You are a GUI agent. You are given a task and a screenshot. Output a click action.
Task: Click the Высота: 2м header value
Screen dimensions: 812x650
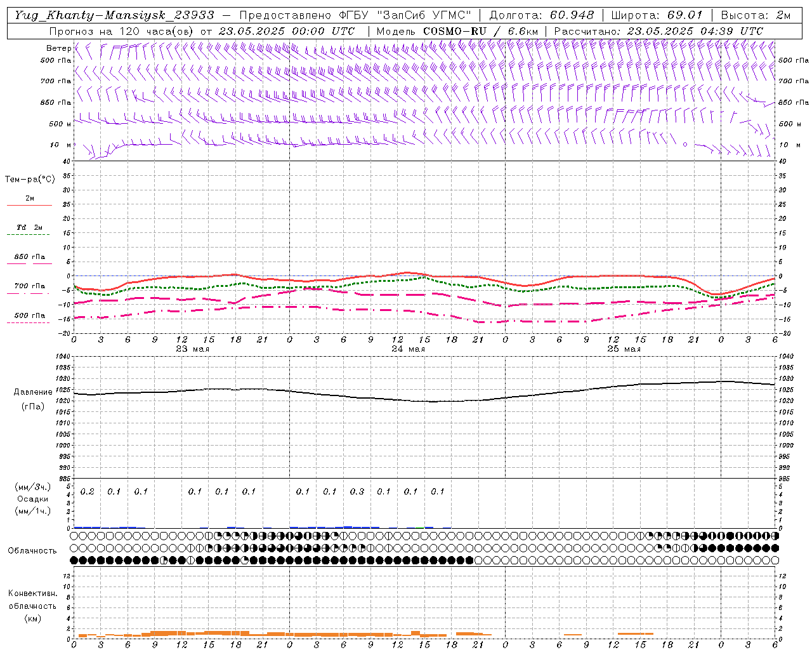coord(756,15)
